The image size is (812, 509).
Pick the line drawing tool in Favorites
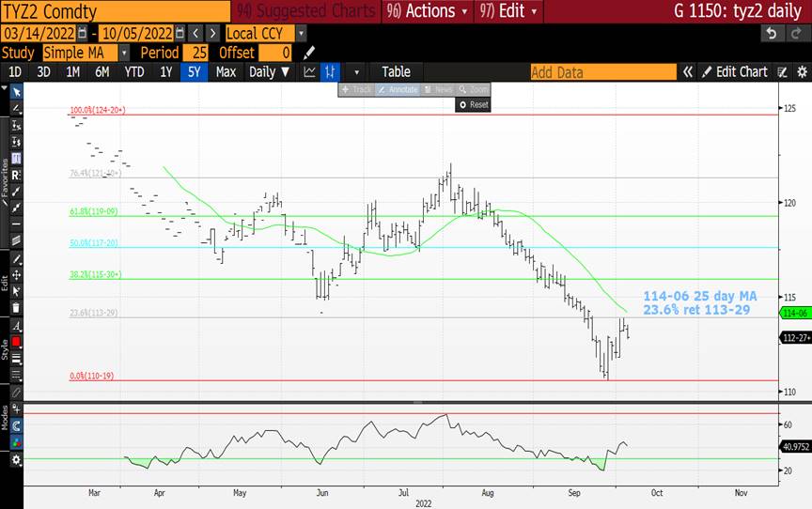[x=17, y=109]
